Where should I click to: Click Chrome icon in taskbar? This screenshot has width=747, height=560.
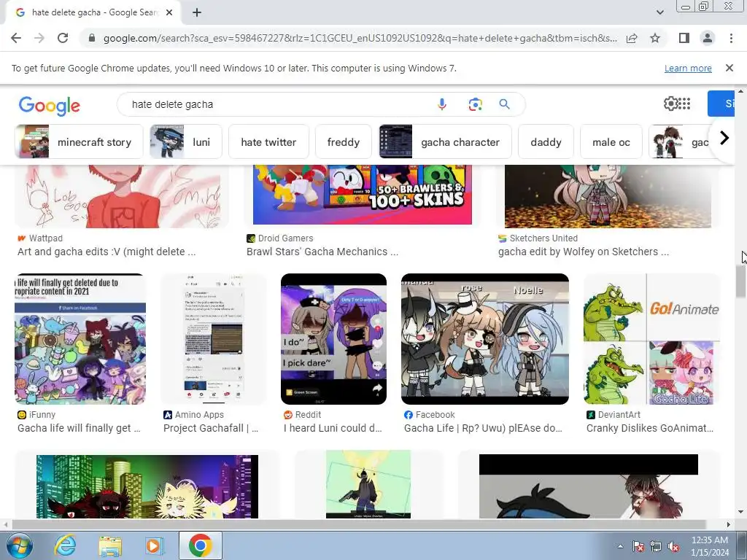pos(200,545)
